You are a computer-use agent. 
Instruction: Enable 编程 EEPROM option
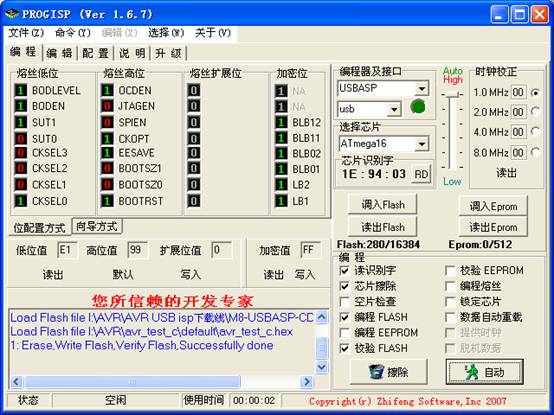344,332
